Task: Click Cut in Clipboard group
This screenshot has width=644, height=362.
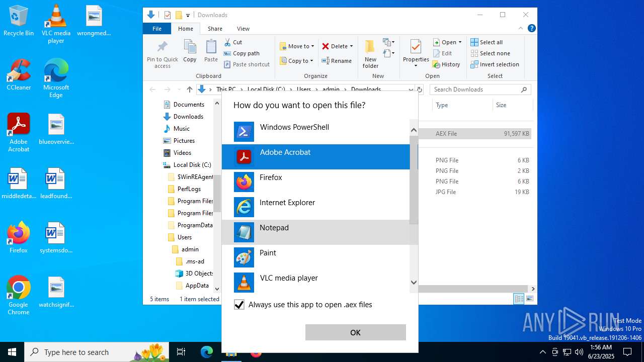Action: pyautogui.click(x=233, y=42)
